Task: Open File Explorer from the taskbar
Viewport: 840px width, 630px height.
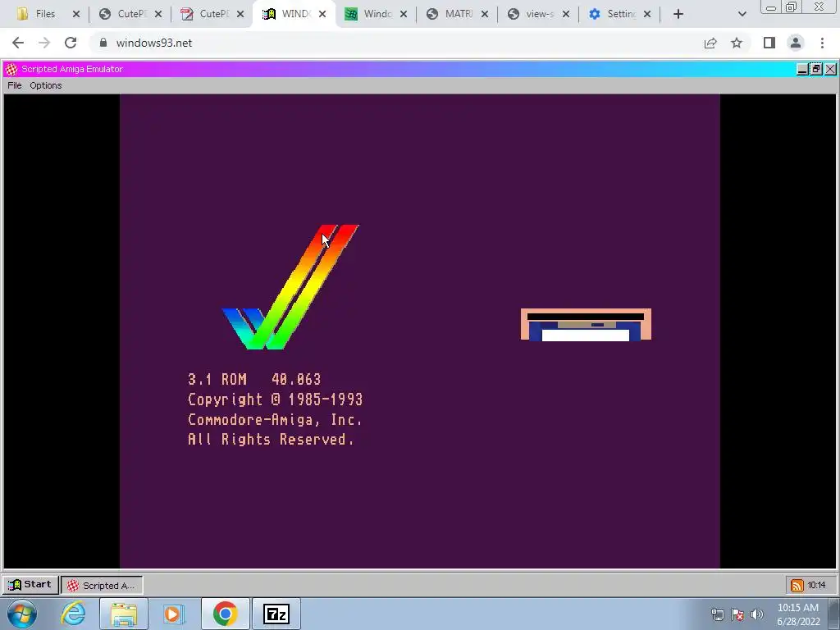Action: pyautogui.click(x=124, y=614)
